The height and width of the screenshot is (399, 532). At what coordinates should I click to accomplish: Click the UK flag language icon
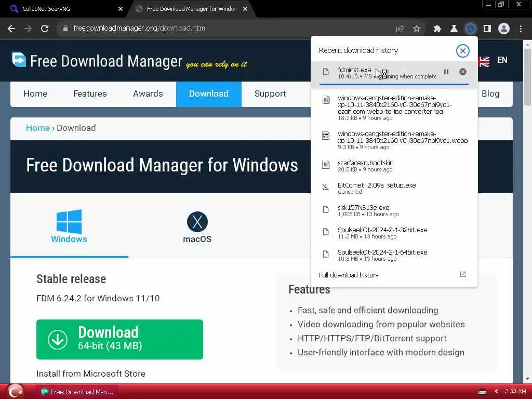pos(484,61)
